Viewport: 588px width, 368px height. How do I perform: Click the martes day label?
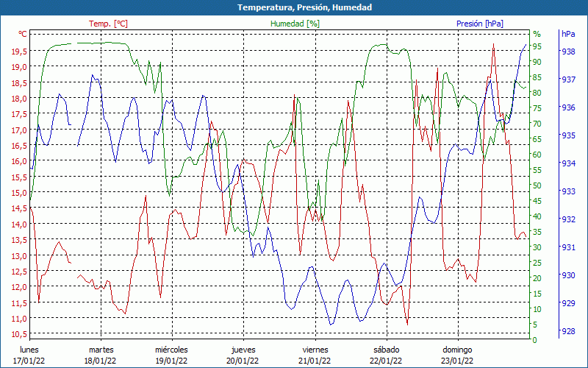[x=101, y=350]
